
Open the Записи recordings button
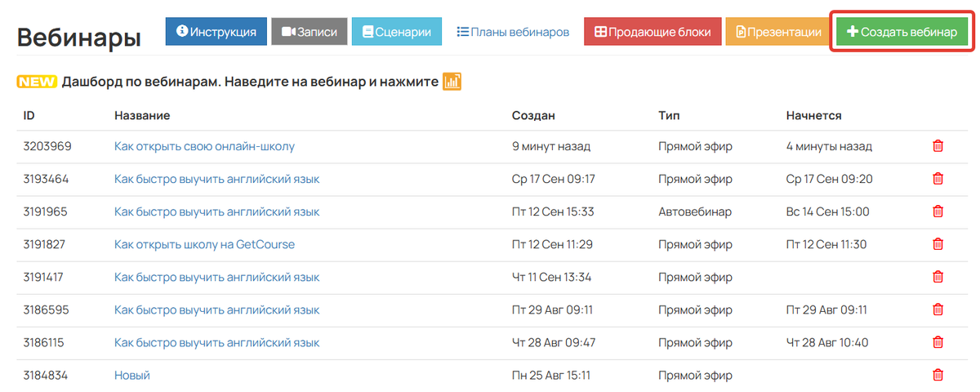tap(309, 32)
